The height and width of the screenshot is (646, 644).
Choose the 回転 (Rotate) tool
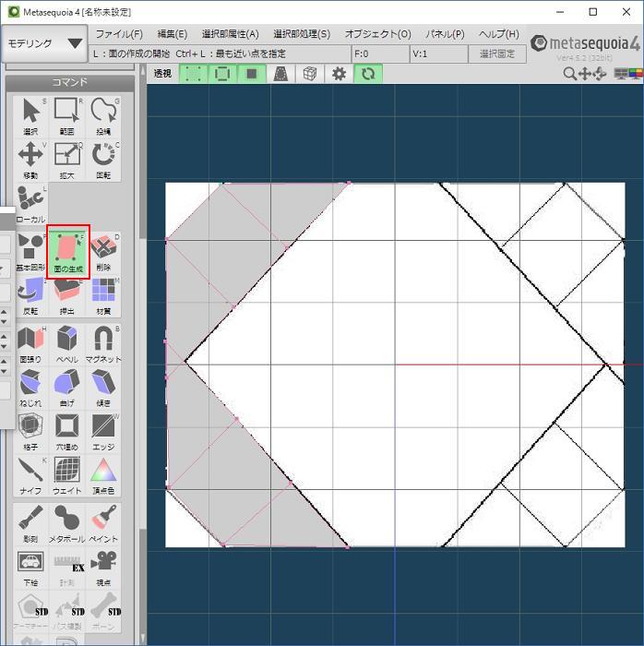[103, 159]
